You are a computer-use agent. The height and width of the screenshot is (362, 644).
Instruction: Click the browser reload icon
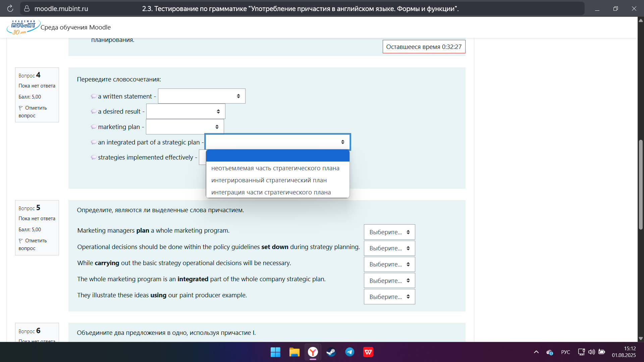point(10,9)
